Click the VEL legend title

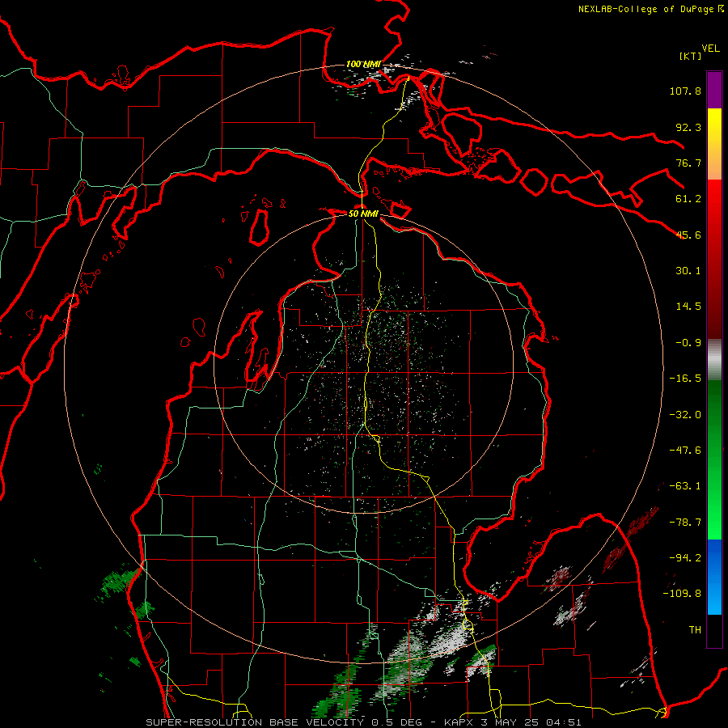[x=710, y=49]
